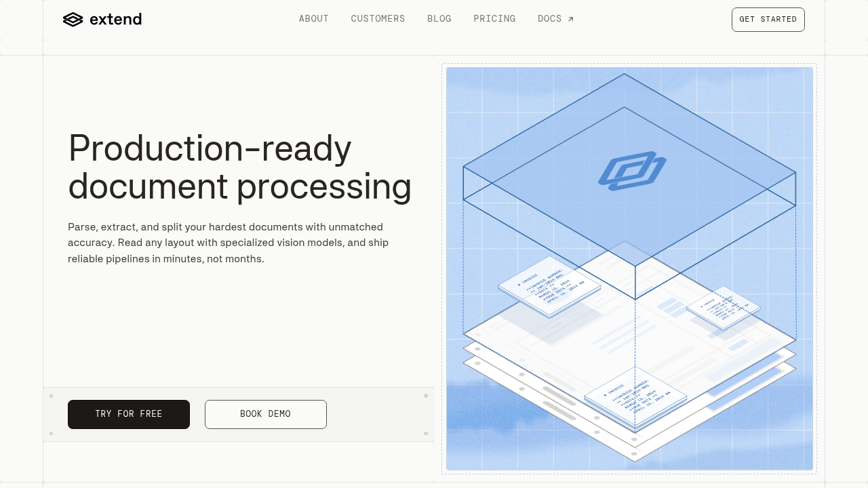868x488 pixels.
Task: Open the Blog link
Action: coord(439,19)
